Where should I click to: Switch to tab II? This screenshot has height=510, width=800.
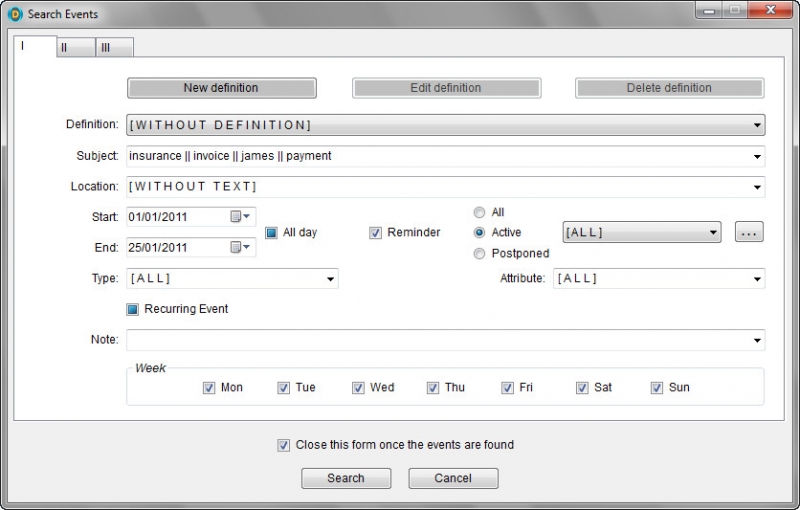click(76, 47)
